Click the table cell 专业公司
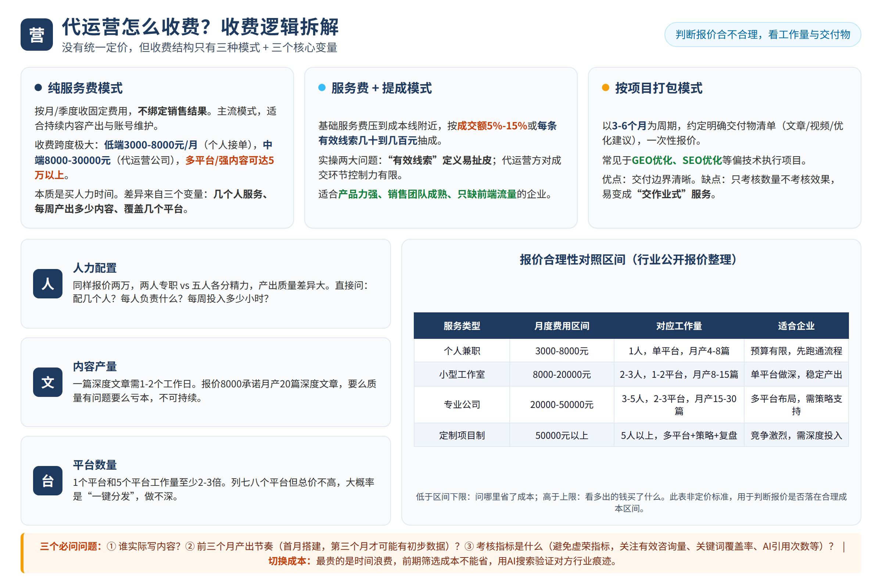This screenshot has width=882, height=588. 462,405
